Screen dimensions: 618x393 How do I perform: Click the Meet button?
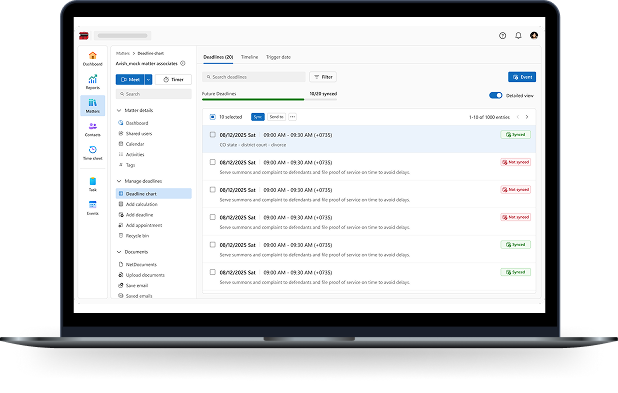pyautogui.click(x=130, y=80)
